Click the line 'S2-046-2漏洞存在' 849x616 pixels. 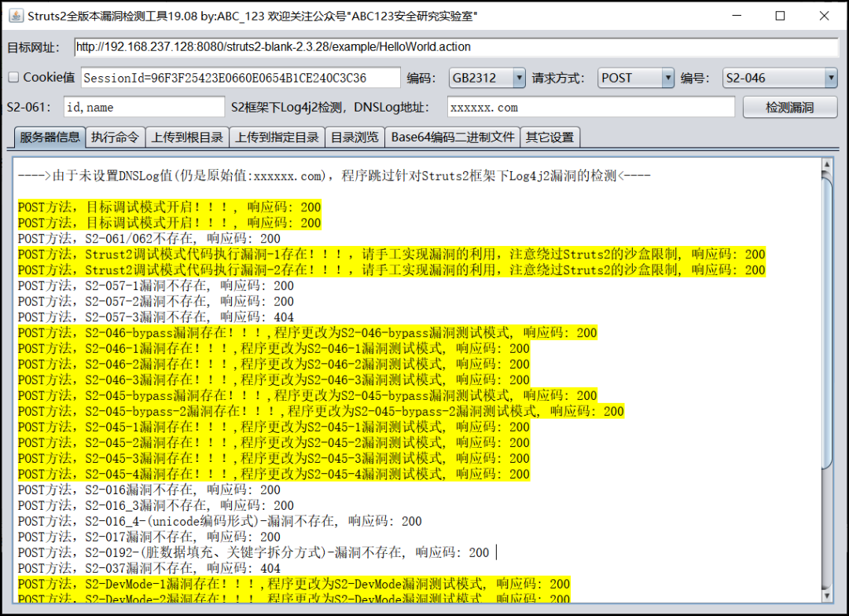(274, 365)
